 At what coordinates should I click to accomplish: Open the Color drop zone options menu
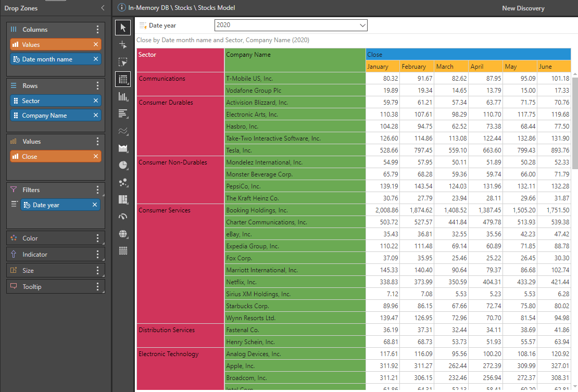click(x=97, y=238)
